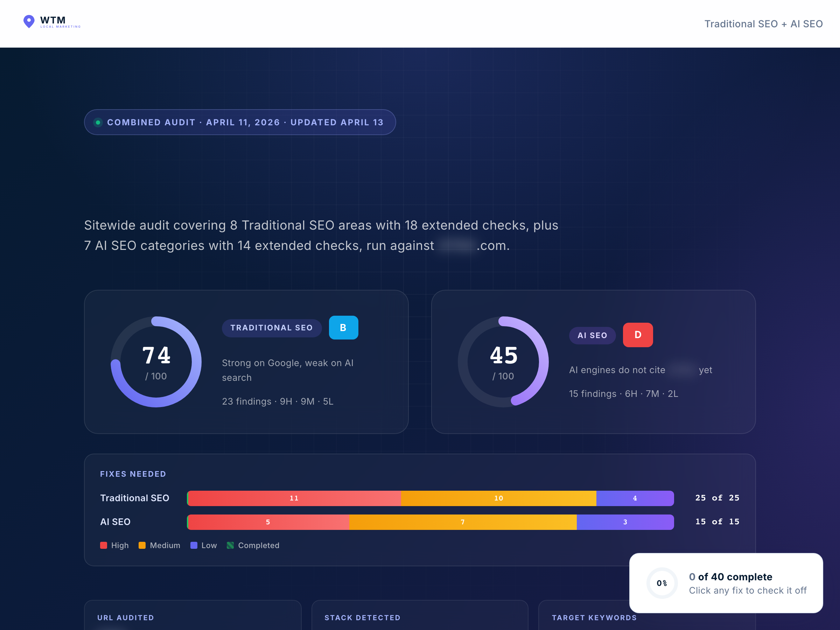840x630 pixels.
Task: Click the Traditional SEO score ring showing 74
Action: [156, 362]
